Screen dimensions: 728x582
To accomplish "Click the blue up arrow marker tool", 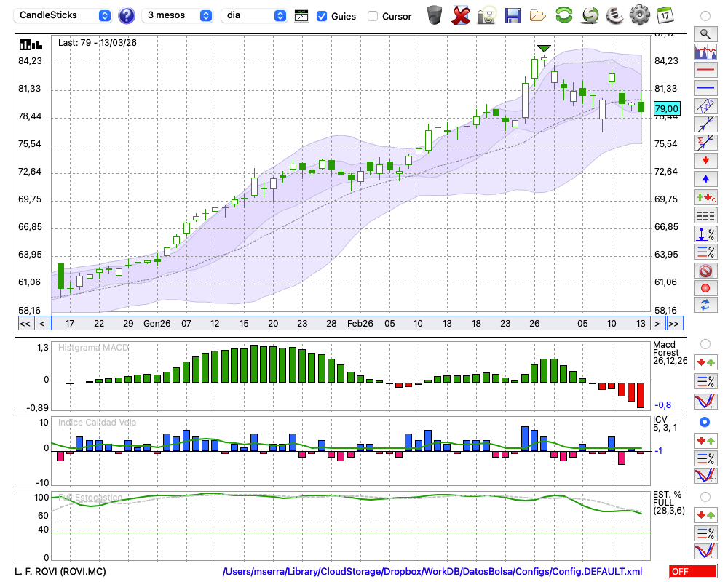I will 705,179.
